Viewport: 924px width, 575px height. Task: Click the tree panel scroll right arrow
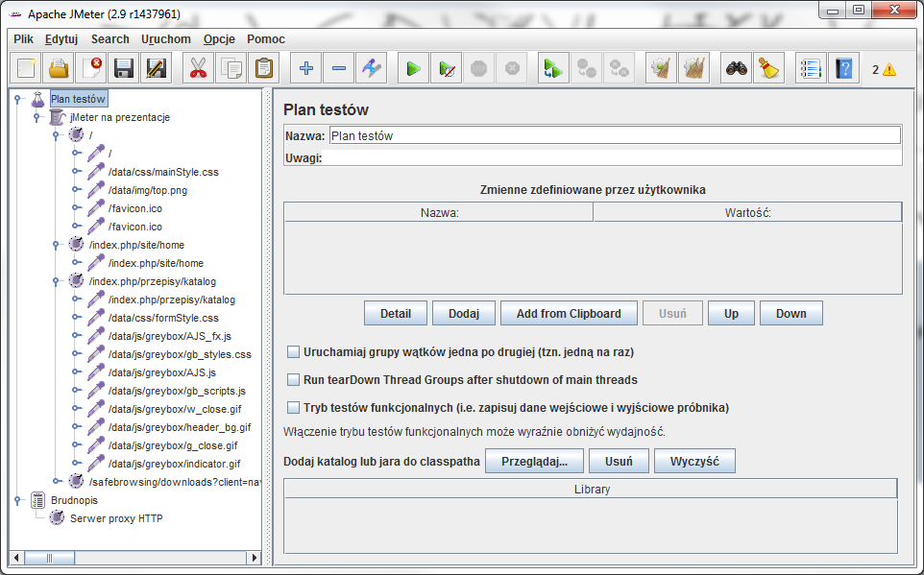coord(254,558)
